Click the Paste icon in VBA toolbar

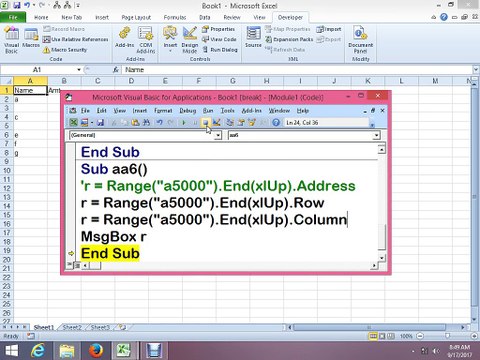pyautogui.click(x=135, y=123)
